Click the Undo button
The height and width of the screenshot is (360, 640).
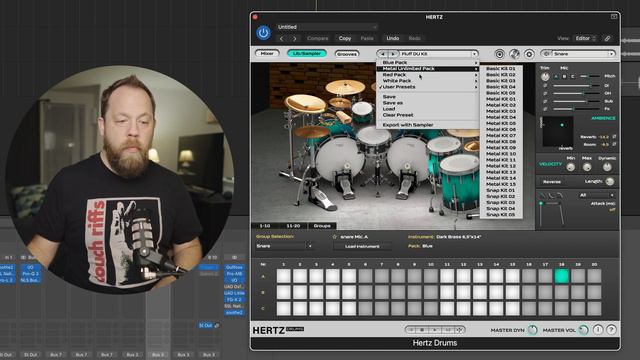pyautogui.click(x=393, y=38)
